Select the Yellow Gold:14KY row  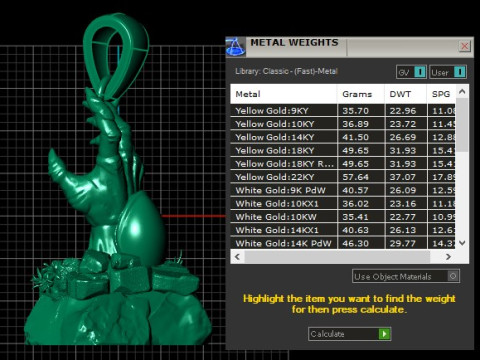(x=343, y=137)
